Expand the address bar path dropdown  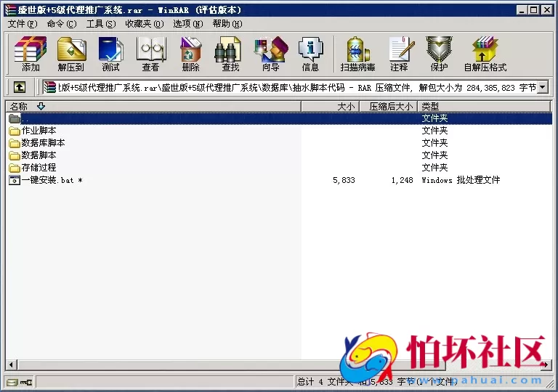(543, 87)
